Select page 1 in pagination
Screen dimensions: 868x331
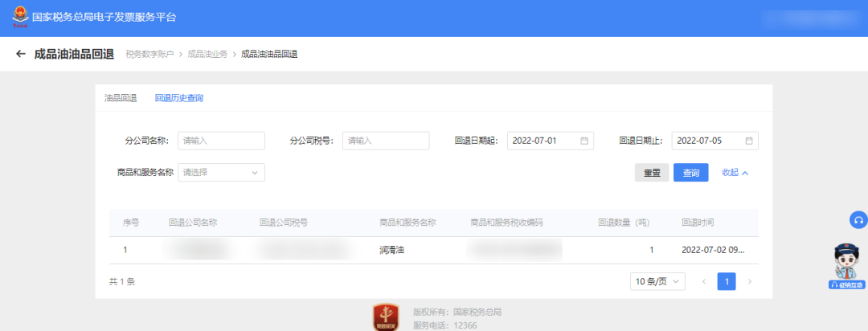click(x=727, y=281)
